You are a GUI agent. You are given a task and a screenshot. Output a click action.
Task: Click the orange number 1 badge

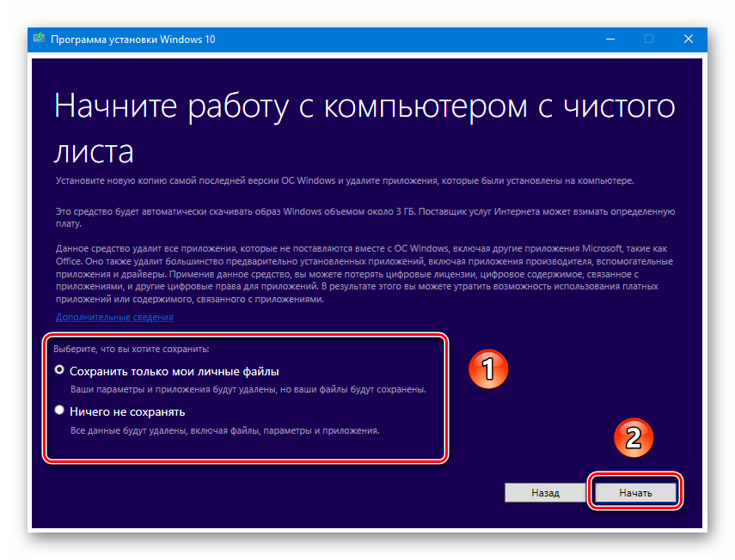click(487, 369)
